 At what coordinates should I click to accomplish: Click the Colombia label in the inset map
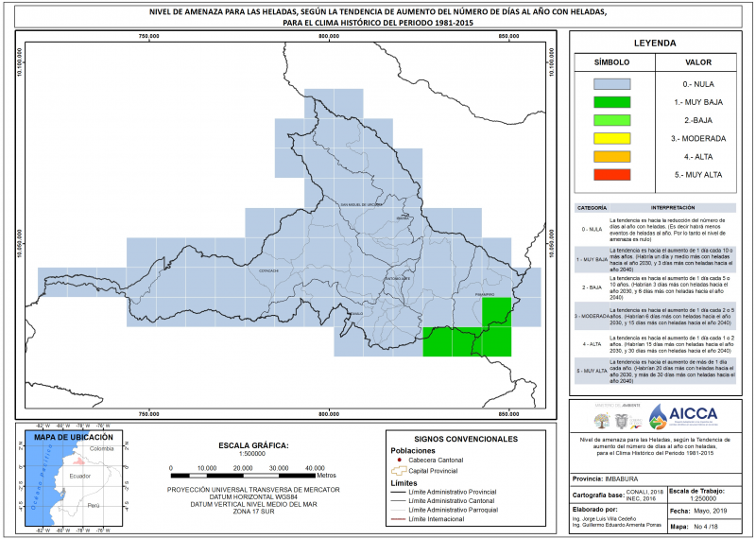tap(102, 448)
